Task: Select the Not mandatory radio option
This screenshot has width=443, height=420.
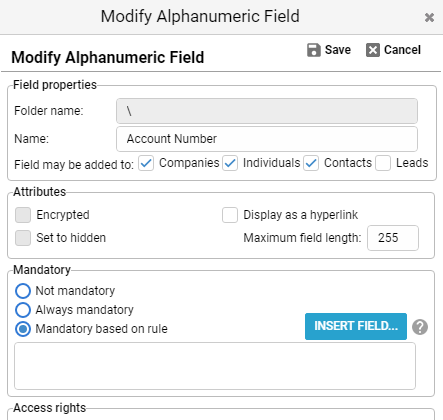Action: click(23, 291)
